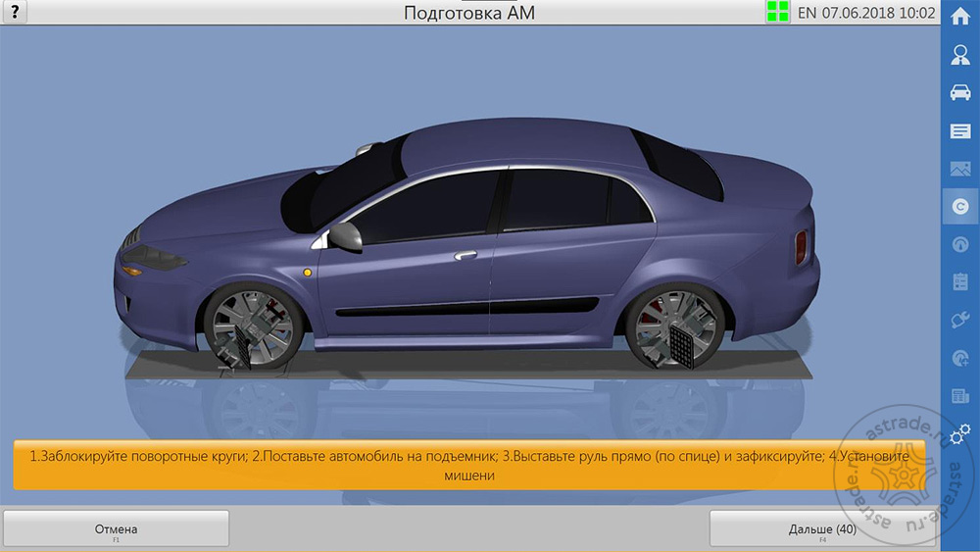The width and height of the screenshot is (980, 552).
Task: Open the clipboard checklist icon
Action: tap(960, 282)
